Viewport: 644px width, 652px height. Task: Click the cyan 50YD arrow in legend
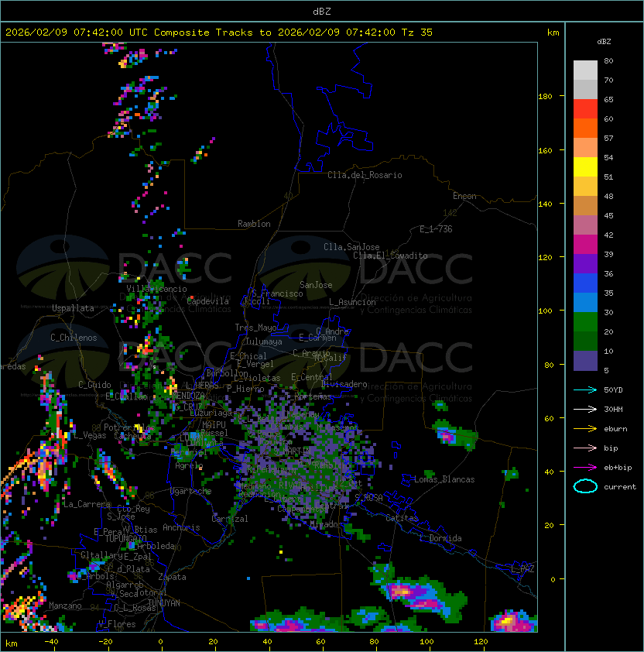[585, 389]
